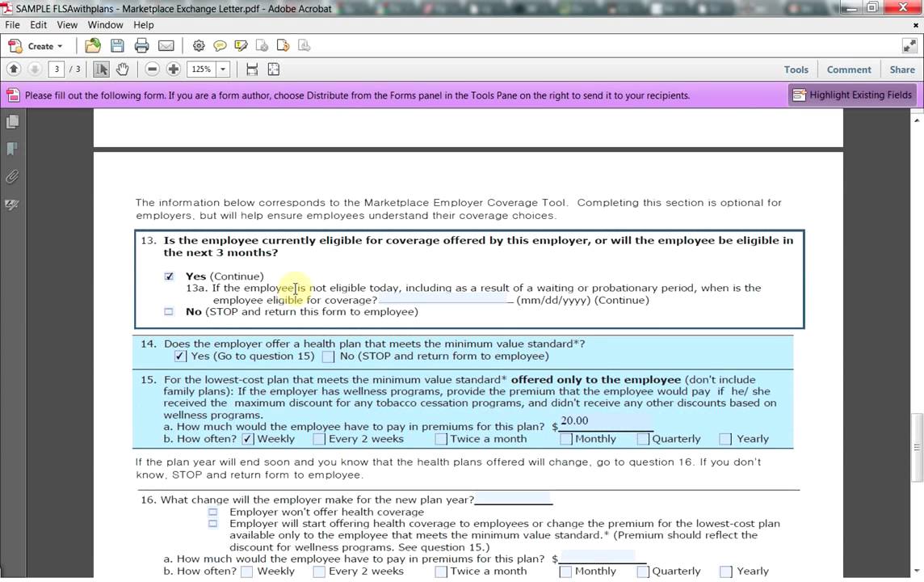Open the File menu
Screen dimensions: 924x582
click(x=12, y=25)
